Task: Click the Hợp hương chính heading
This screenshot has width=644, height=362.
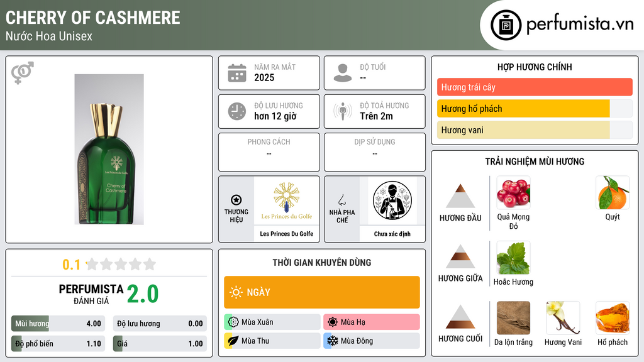Action: point(535,67)
